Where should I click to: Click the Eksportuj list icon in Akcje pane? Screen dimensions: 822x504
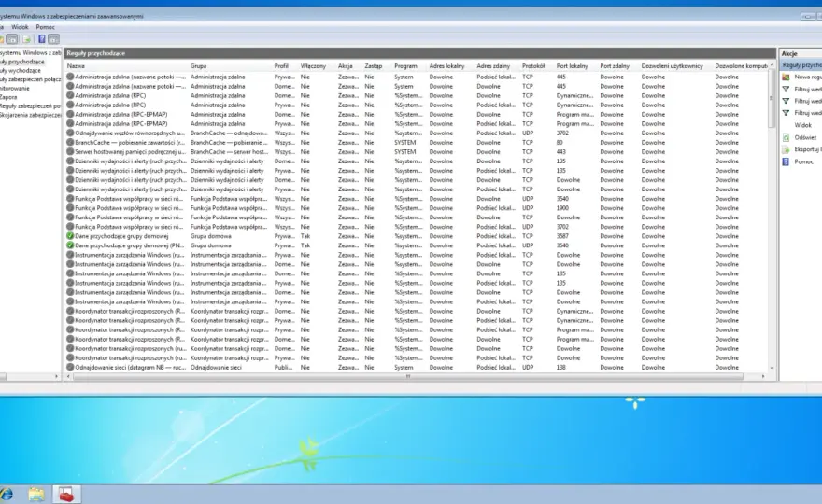[786, 150]
